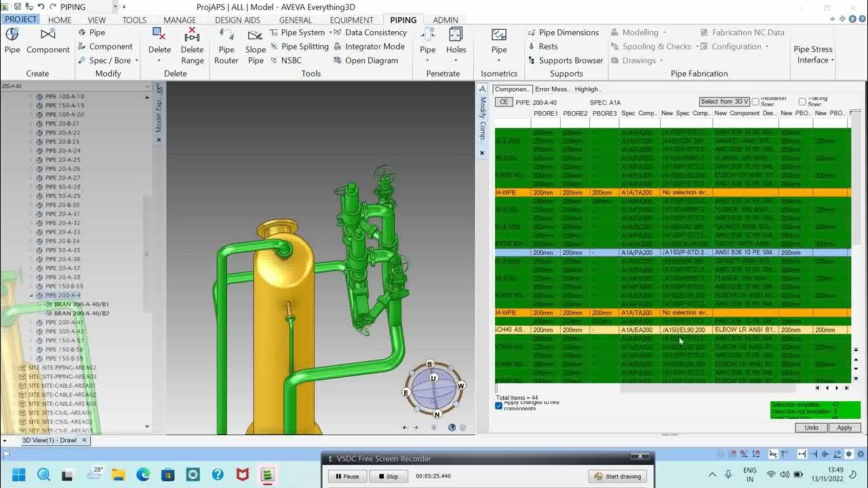Image resolution: width=868 pixels, height=488 pixels.
Task: Collapse the PIPE 200-A-40 tree node
Action: pyautogui.click(x=31, y=296)
